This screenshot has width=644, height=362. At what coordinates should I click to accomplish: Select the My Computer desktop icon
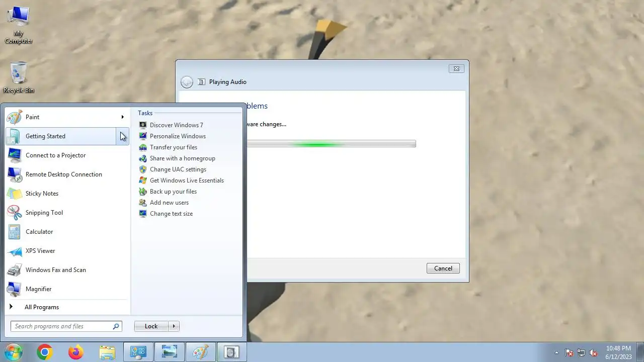click(x=19, y=25)
